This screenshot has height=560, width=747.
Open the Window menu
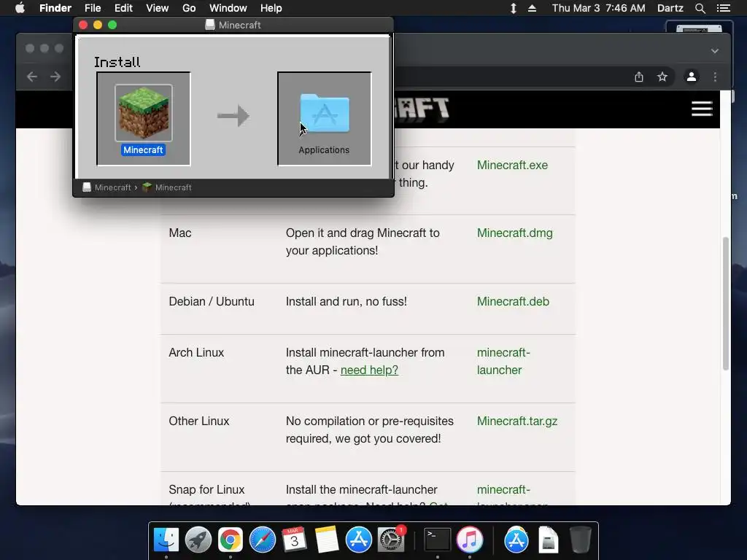(228, 8)
